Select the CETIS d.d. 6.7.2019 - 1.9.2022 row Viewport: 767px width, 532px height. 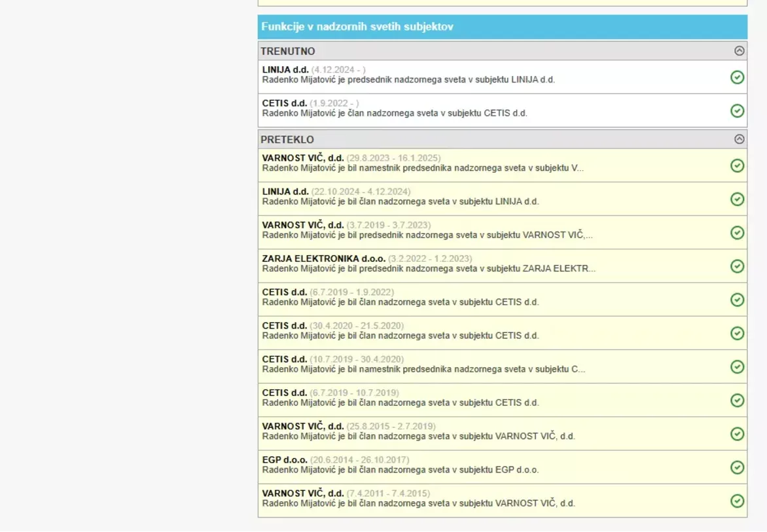(458, 300)
